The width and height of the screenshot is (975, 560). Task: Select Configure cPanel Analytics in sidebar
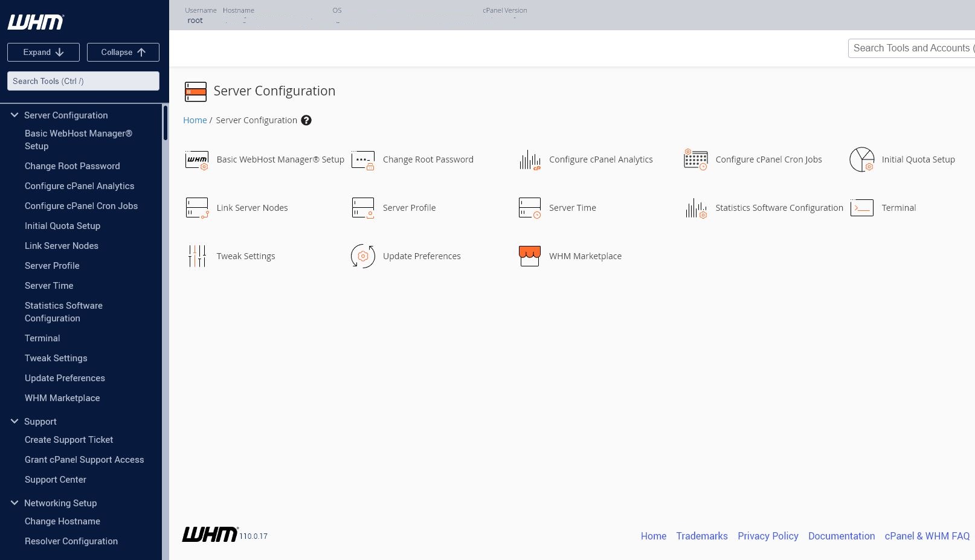point(80,186)
